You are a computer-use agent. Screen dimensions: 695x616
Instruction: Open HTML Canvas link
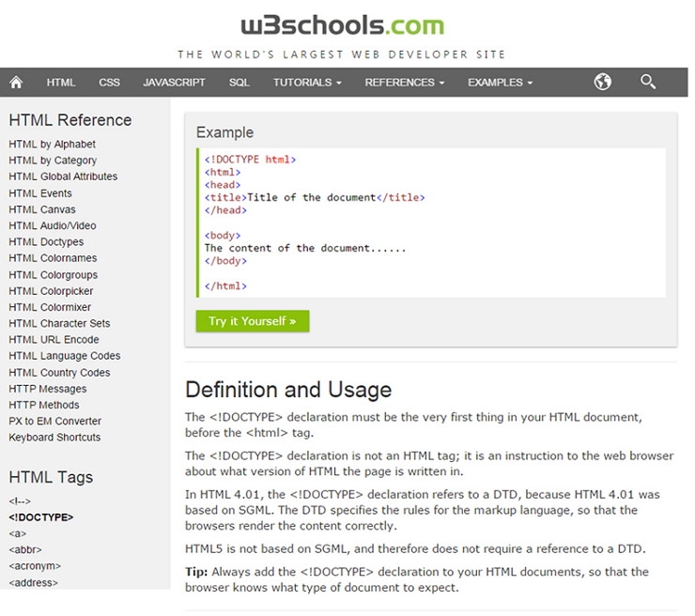tap(42, 209)
